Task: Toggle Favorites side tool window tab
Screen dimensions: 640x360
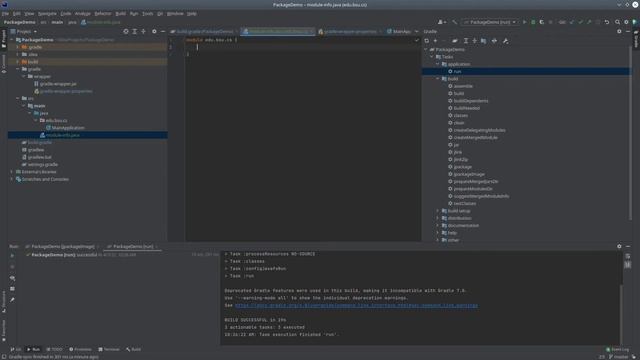Action: click(x=4, y=331)
